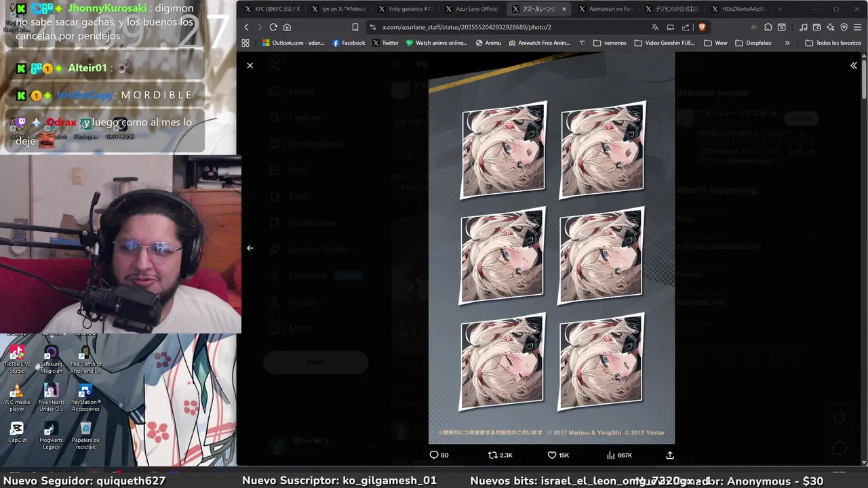The image size is (868, 488).
Task: Switch to the HDxZXiwbsAAz3D tab
Action: (738, 9)
